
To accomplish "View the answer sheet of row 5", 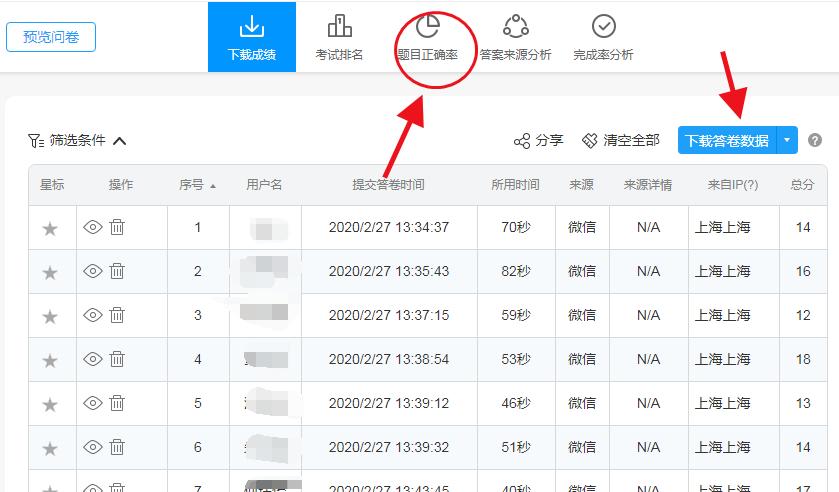I will (93, 403).
